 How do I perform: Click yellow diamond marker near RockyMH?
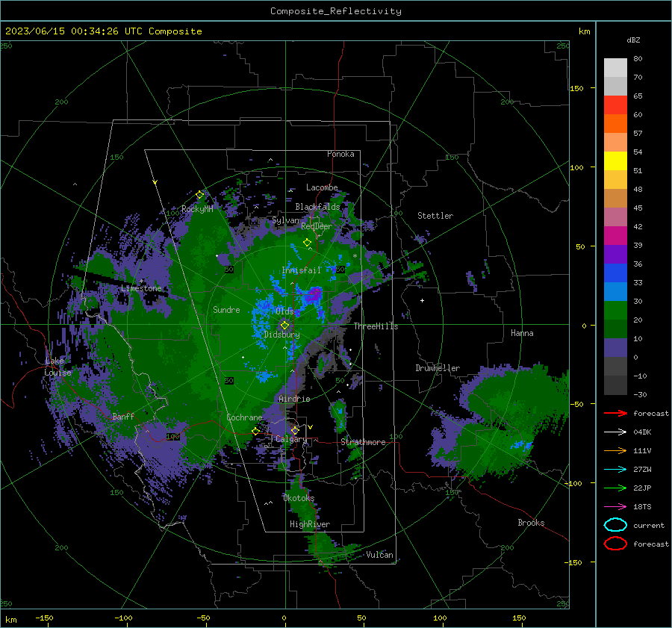point(199,195)
